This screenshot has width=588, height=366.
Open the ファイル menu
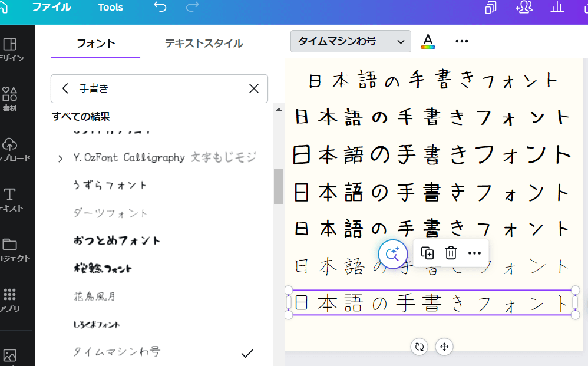tap(51, 8)
